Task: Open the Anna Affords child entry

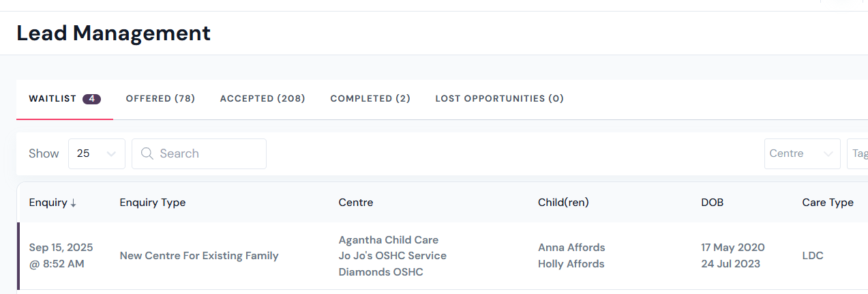Action: (571, 248)
